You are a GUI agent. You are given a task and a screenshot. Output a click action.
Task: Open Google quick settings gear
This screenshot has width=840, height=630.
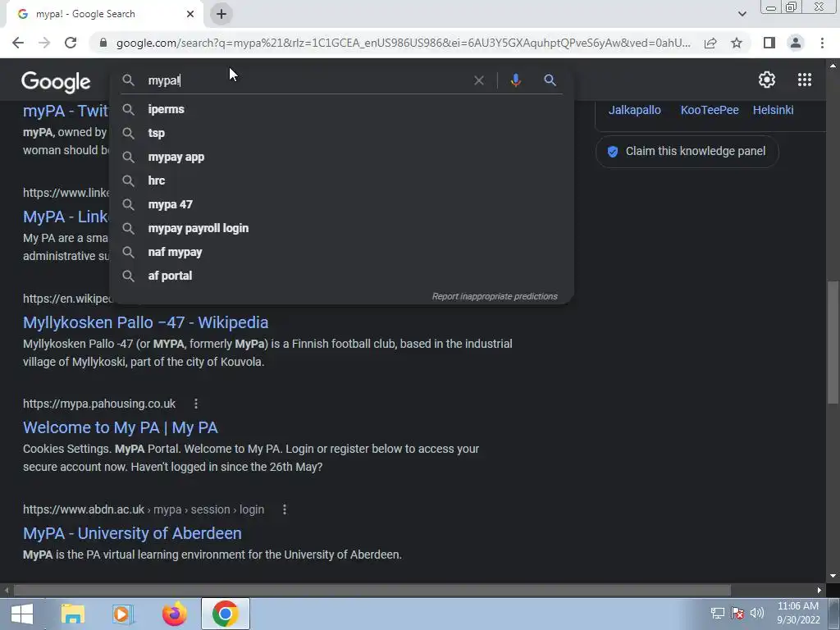tap(767, 80)
